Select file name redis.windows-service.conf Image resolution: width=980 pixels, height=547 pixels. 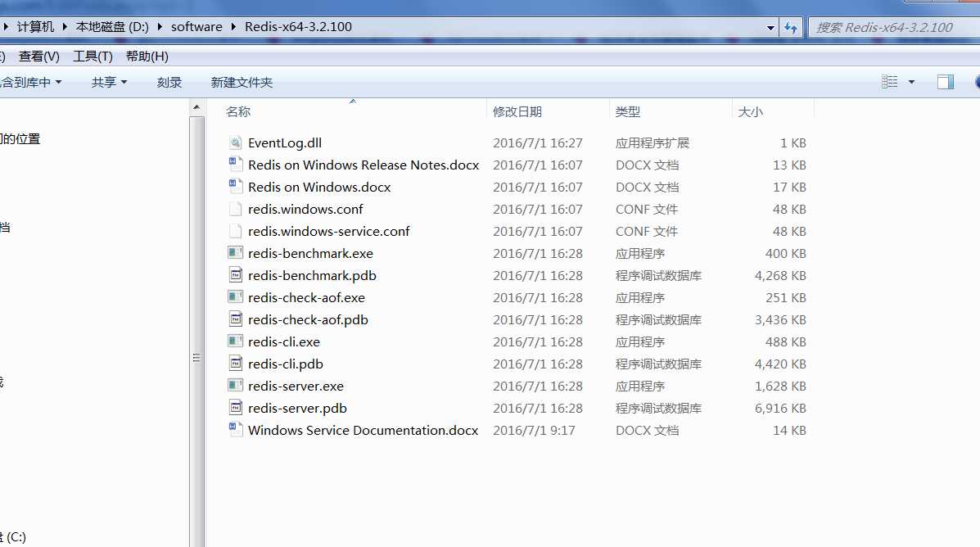(329, 231)
